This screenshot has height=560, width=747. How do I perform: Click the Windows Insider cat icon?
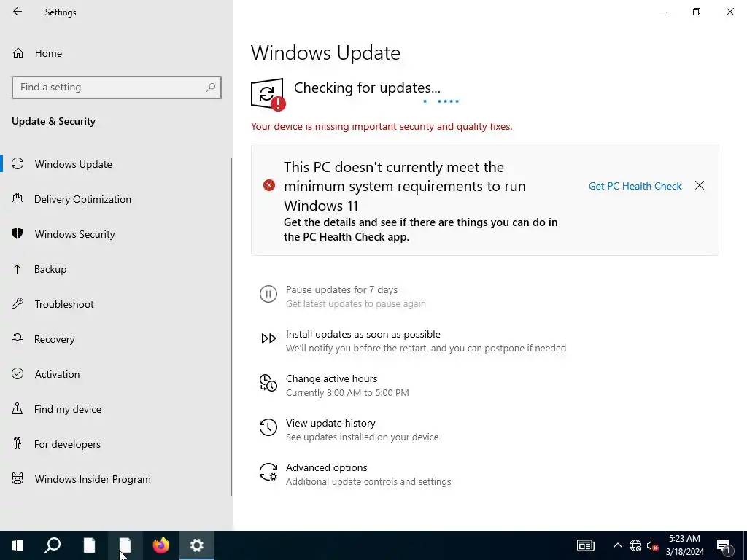[18, 478]
